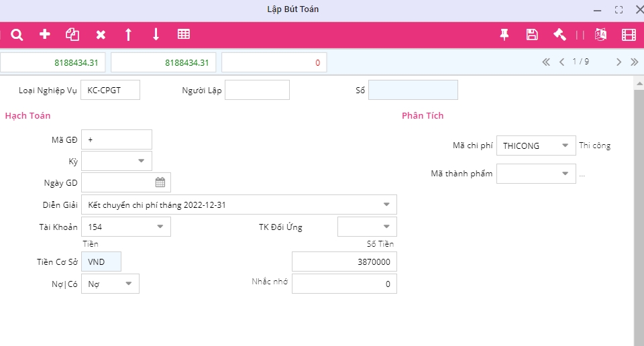Open the Ngày GD calendar picker

[x=160, y=182]
